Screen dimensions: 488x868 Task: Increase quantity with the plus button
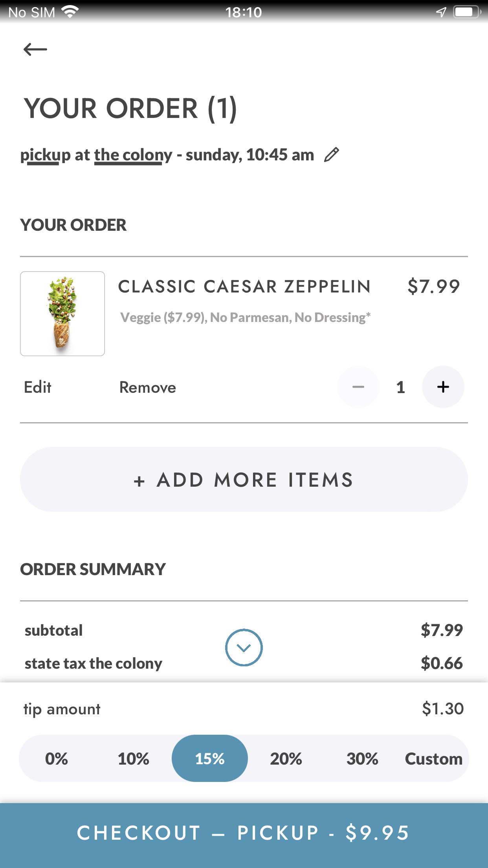[x=443, y=387]
